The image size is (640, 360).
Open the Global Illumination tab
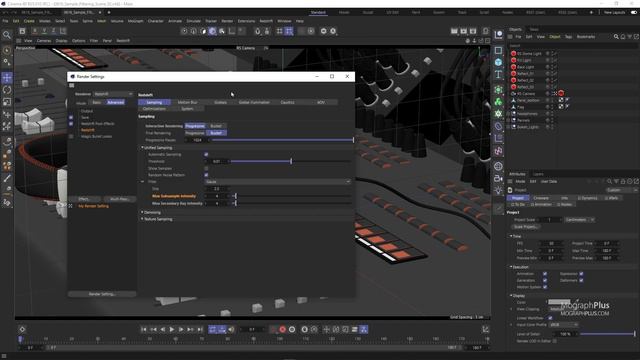[254, 102]
